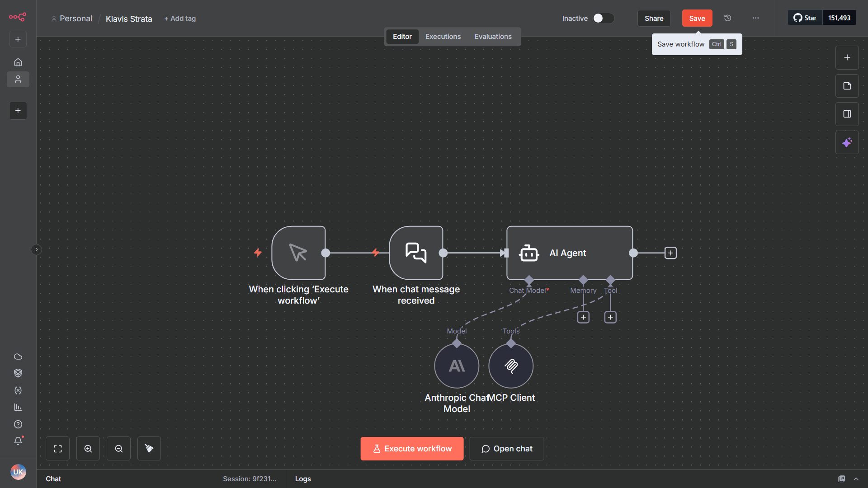
Task: Add a tag to Klavis Strata workflow
Action: (x=180, y=19)
